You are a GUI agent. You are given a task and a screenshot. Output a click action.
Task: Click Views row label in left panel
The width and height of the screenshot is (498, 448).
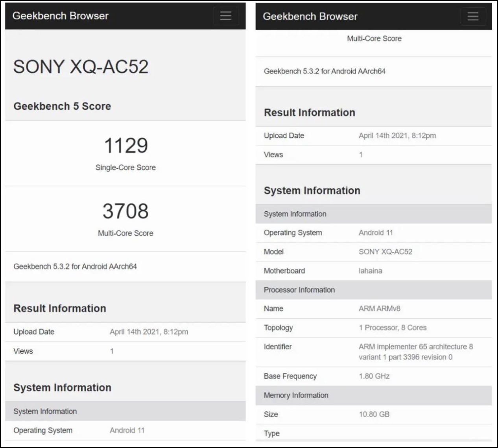point(23,351)
